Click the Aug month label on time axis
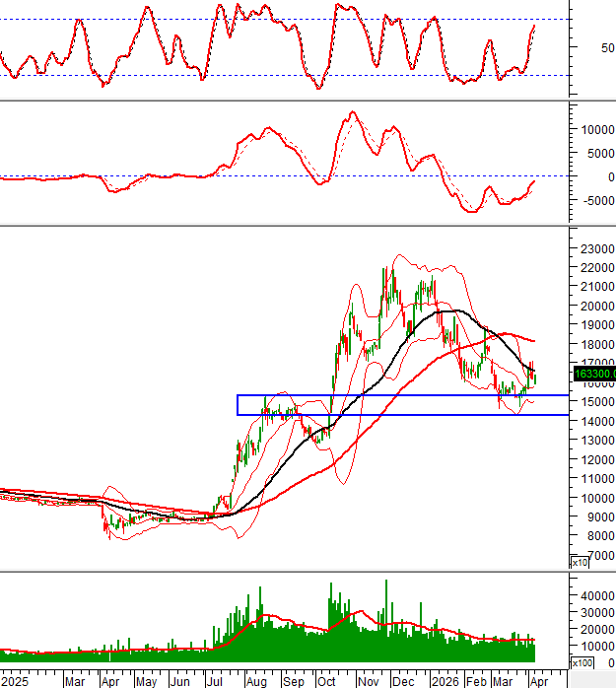Image resolution: width=616 pixels, height=688 pixels. (255, 681)
